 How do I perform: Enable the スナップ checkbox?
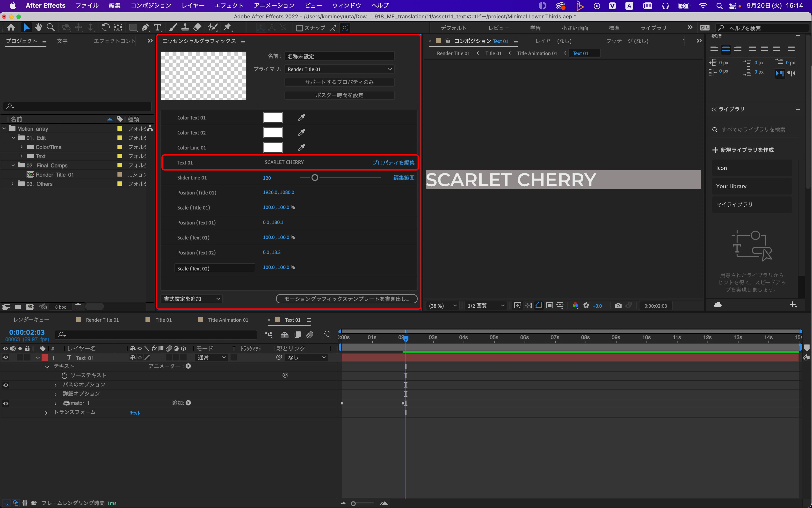pyautogui.click(x=300, y=28)
